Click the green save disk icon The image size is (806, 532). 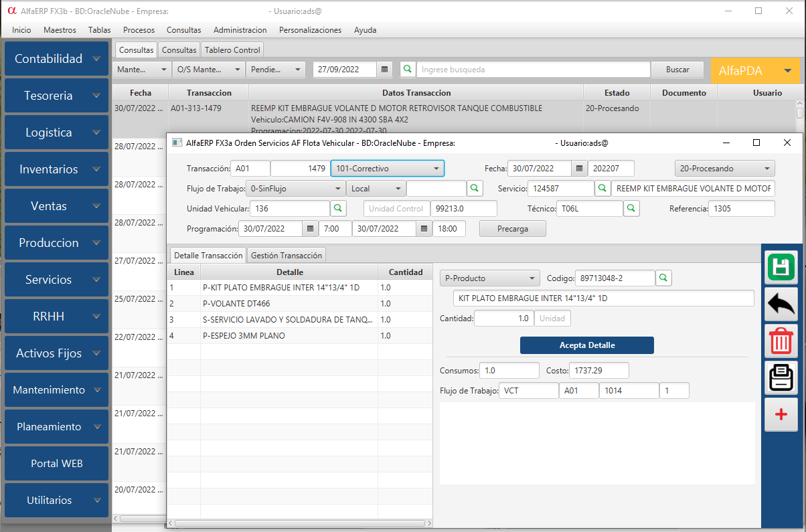(x=781, y=268)
